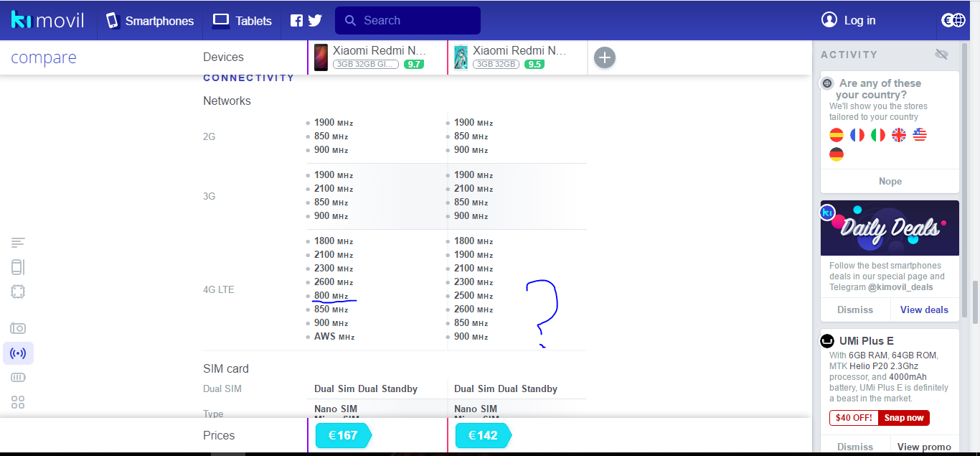Click the Networks heading

tap(227, 101)
